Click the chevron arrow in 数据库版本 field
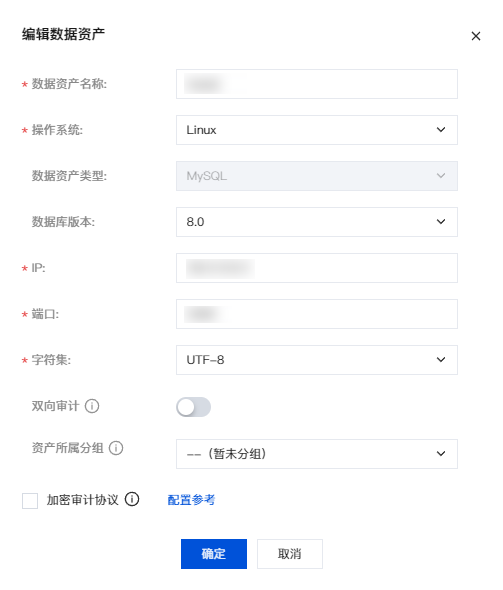This screenshot has width=503, height=590. [x=441, y=222]
